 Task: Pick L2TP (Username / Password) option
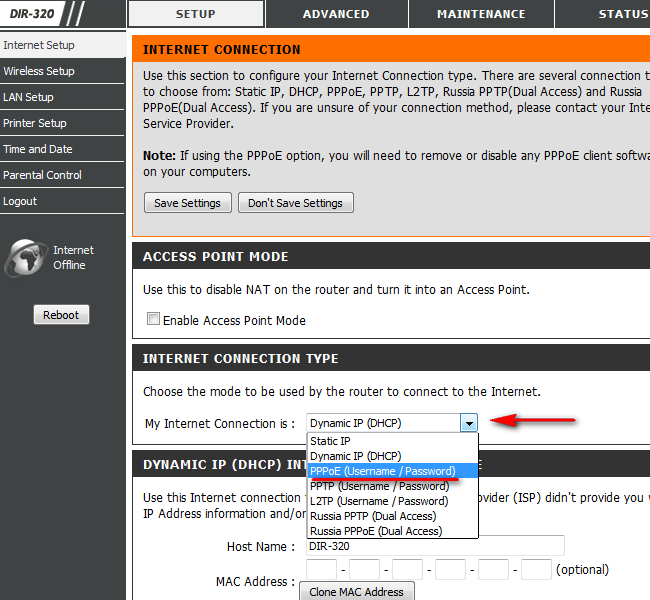[379, 501]
